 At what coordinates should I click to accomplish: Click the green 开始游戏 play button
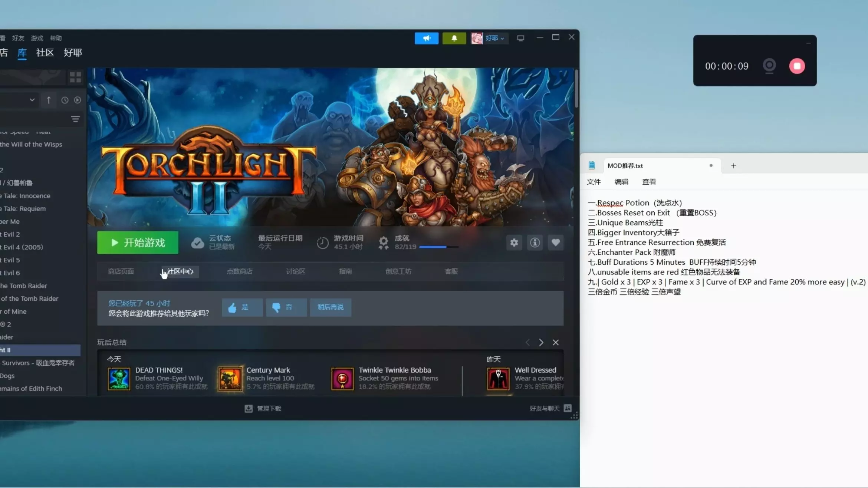138,243
